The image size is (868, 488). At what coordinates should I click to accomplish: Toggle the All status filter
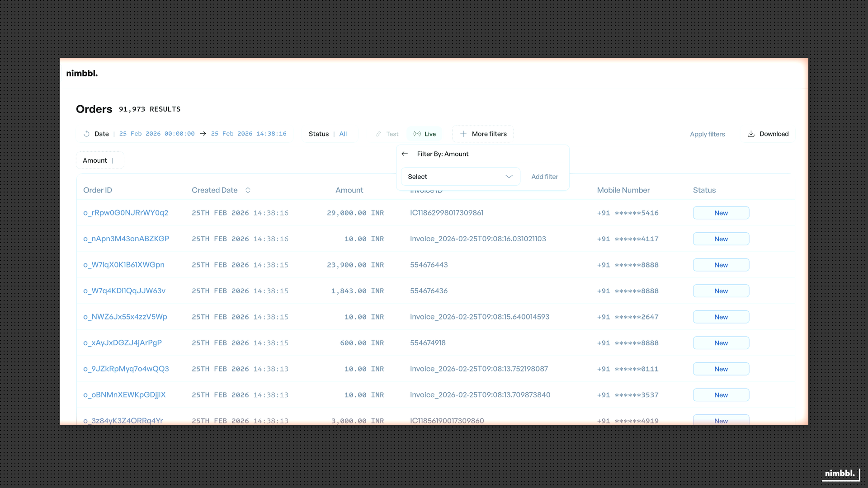coord(343,134)
